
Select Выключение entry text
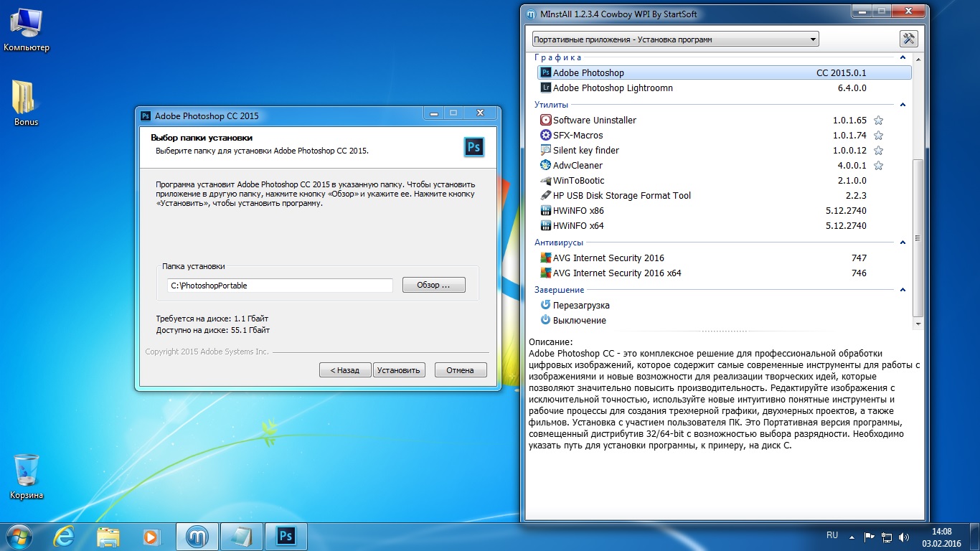pyautogui.click(x=580, y=320)
